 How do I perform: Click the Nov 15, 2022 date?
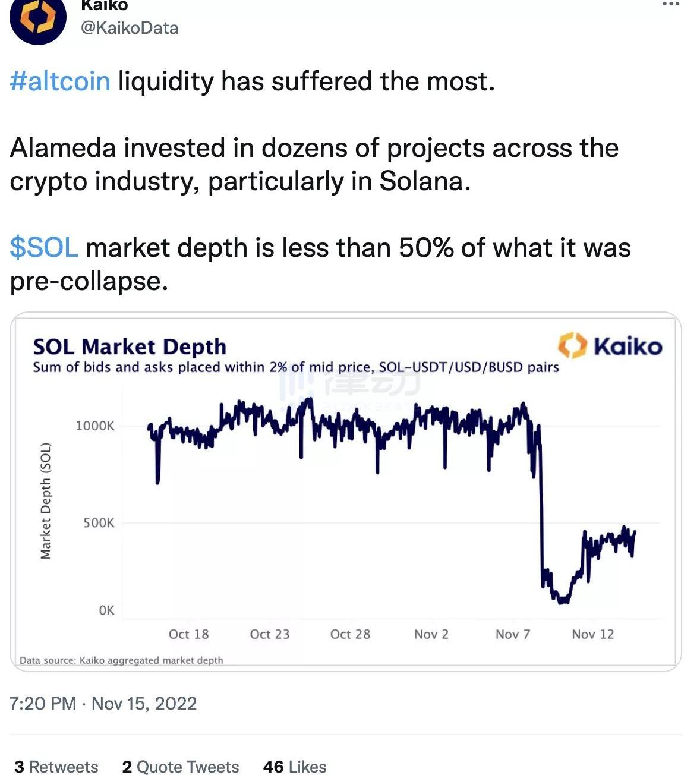(144, 704)
